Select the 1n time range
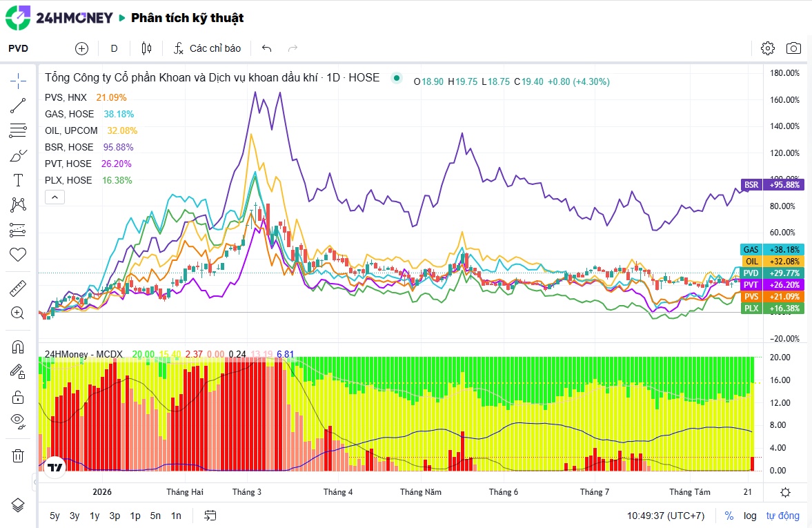This screenshot has width=812, height=528. click(x=176, y=516)
